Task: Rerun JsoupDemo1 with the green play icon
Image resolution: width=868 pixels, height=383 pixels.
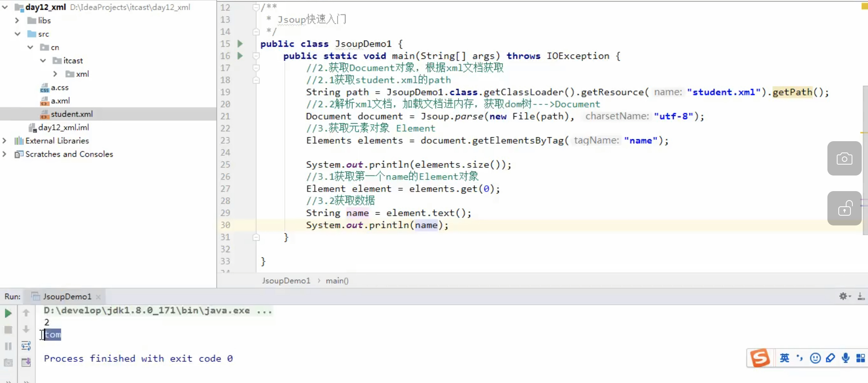Action: (x=8, y=313)
